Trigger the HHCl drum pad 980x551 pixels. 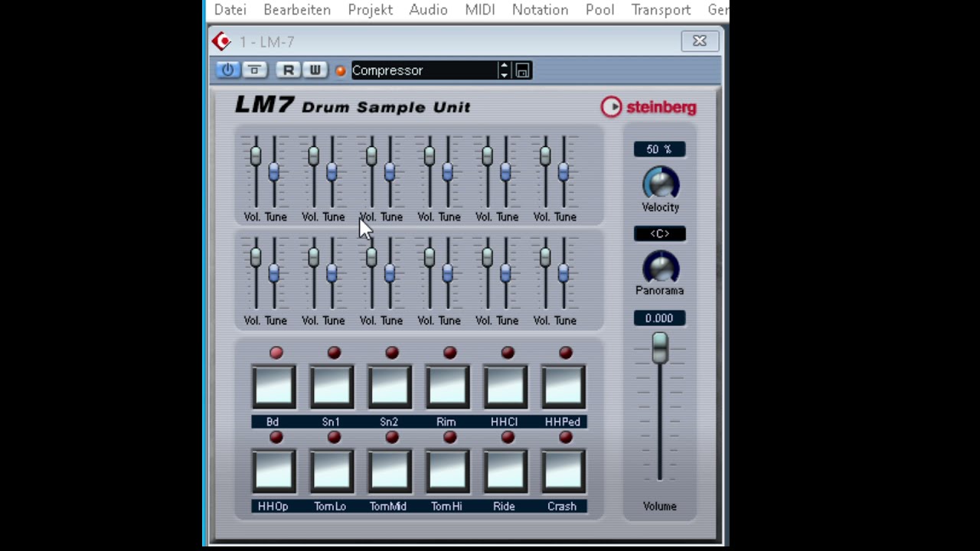505,387
